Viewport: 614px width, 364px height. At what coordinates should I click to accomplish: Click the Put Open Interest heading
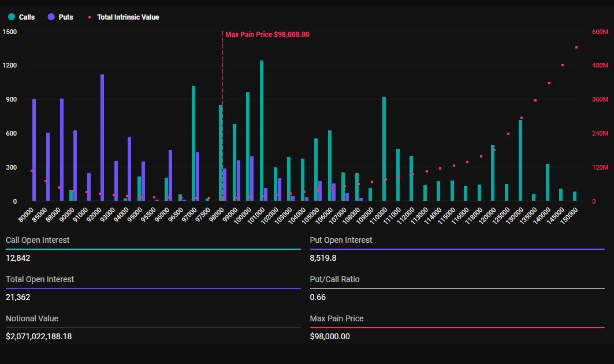pos(341,240)
